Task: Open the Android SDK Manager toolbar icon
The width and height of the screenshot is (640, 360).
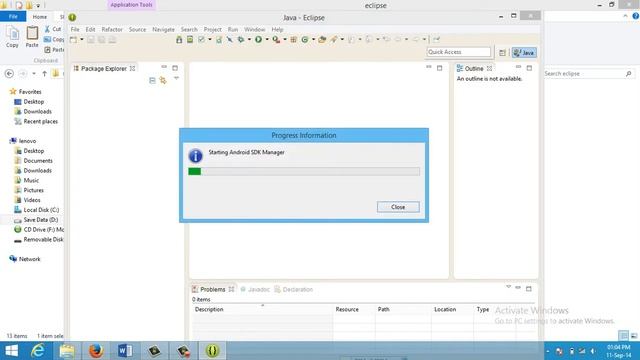Action: tap(179, 40)
